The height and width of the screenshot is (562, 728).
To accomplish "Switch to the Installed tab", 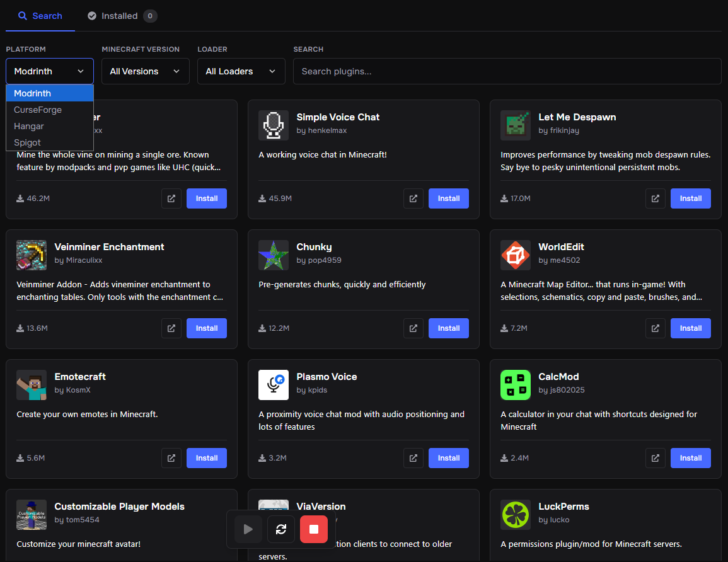I will point(122,16).
